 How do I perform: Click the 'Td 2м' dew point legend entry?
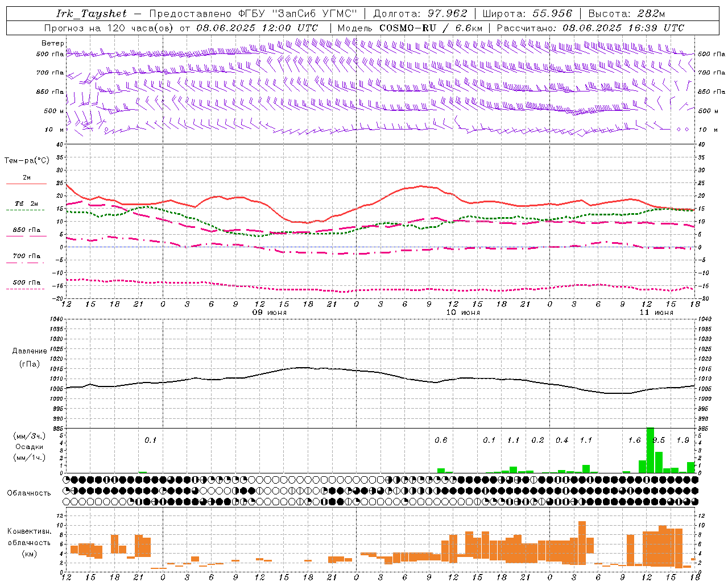click(27, 203)
